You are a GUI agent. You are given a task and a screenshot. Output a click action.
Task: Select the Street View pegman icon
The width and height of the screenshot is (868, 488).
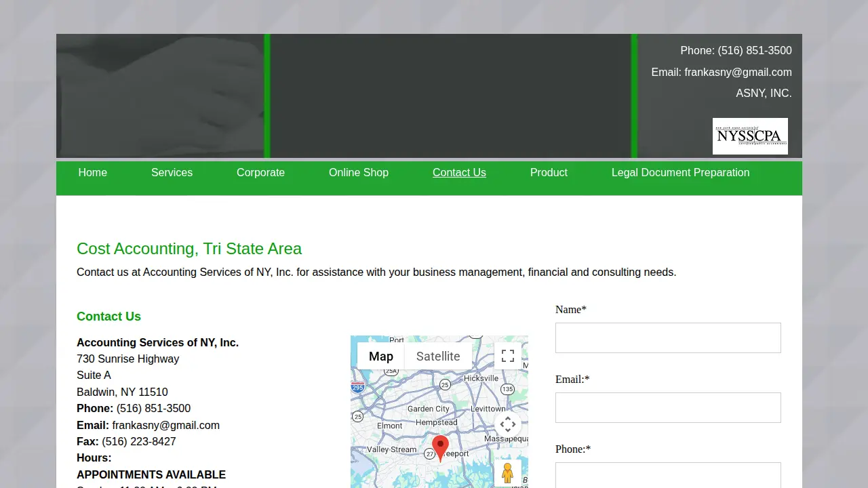tap(508, 473)
